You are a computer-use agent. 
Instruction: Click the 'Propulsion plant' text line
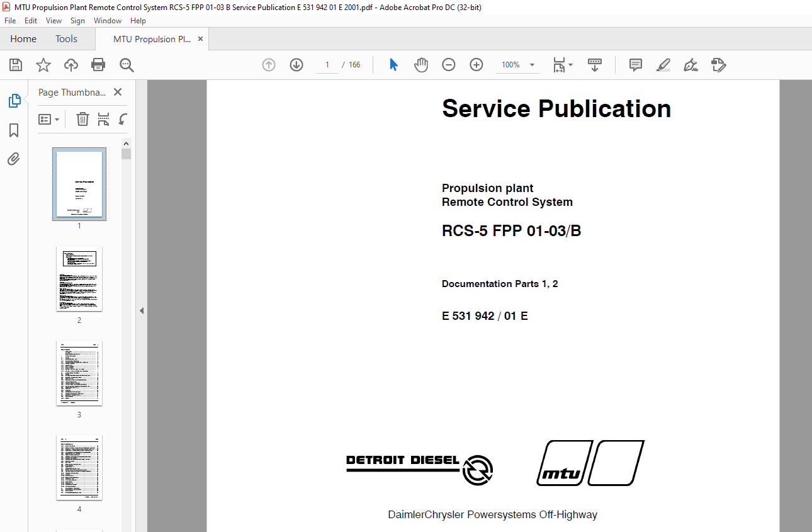[487, 188]
